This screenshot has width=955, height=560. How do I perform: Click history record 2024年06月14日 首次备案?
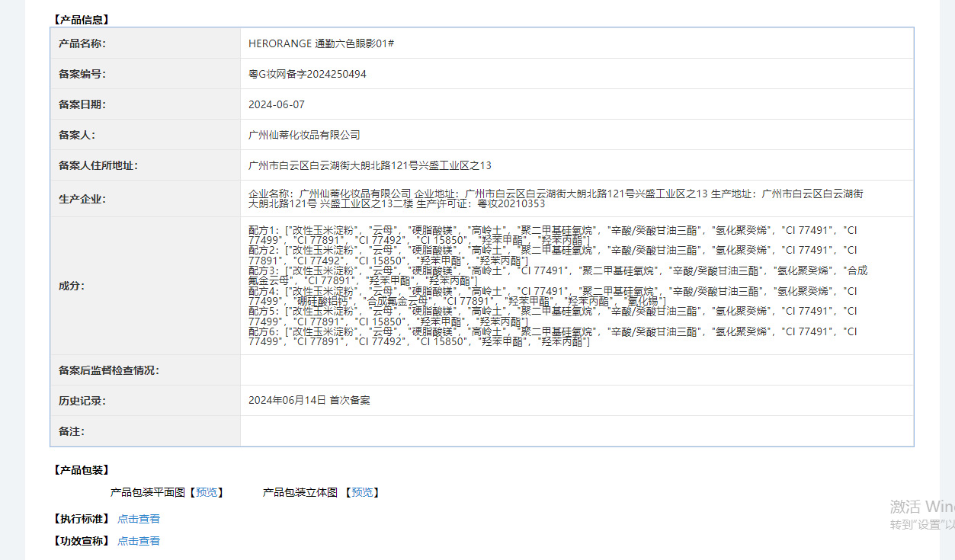[x=309, y=400]
